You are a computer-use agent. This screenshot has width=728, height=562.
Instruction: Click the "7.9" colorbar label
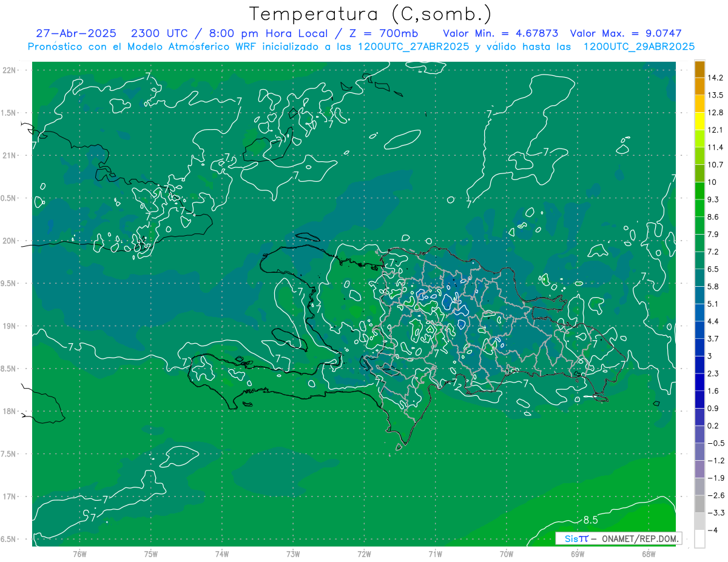coord(713,235)
